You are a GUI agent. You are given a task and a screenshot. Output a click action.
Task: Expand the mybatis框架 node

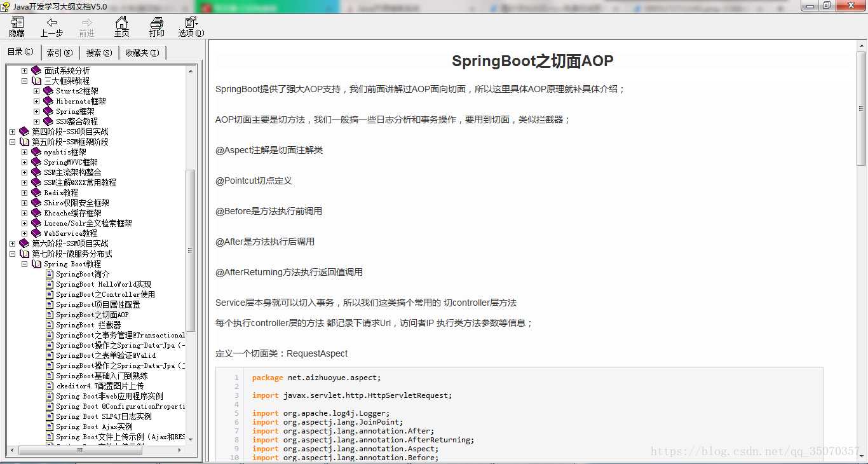[x=25, y=152]
